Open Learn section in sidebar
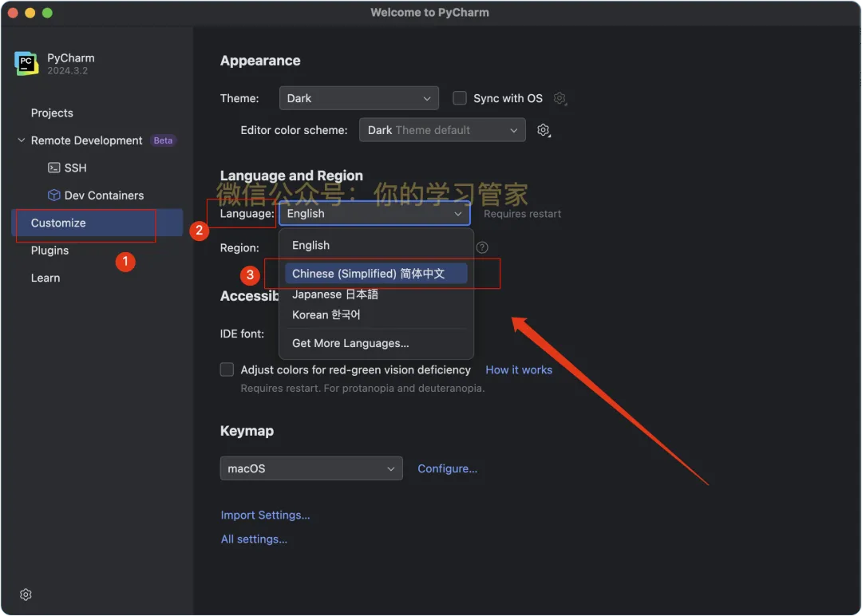The image size is (862, 616). 45,278
